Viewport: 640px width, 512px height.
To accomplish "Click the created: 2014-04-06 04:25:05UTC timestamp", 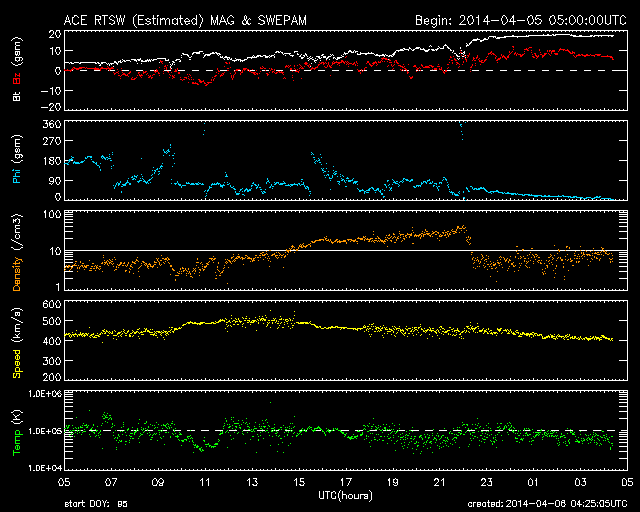I will (547, 504).
